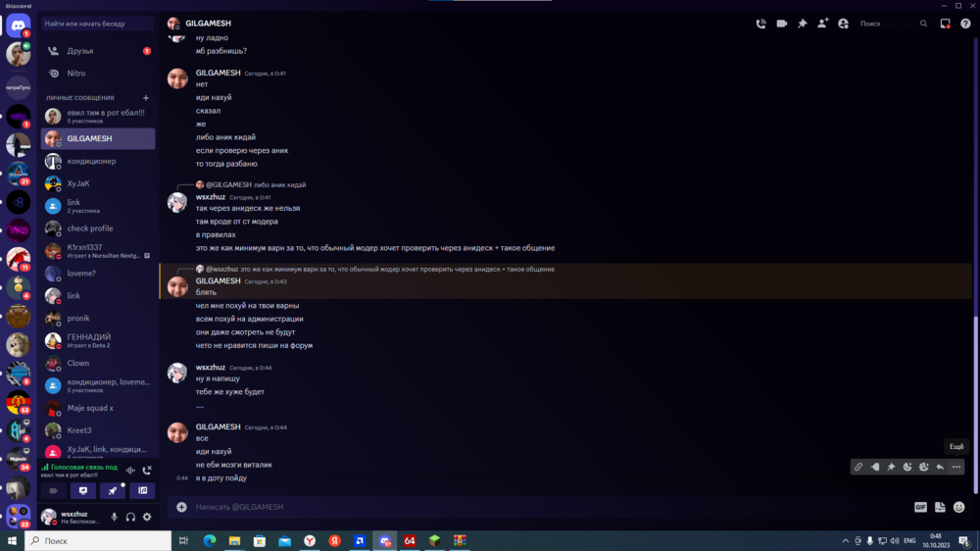Show the user profile panel icon
Image resolution: width=980 pixels, height=551 pixels.
pyautogui.click(x=843, y=24)
